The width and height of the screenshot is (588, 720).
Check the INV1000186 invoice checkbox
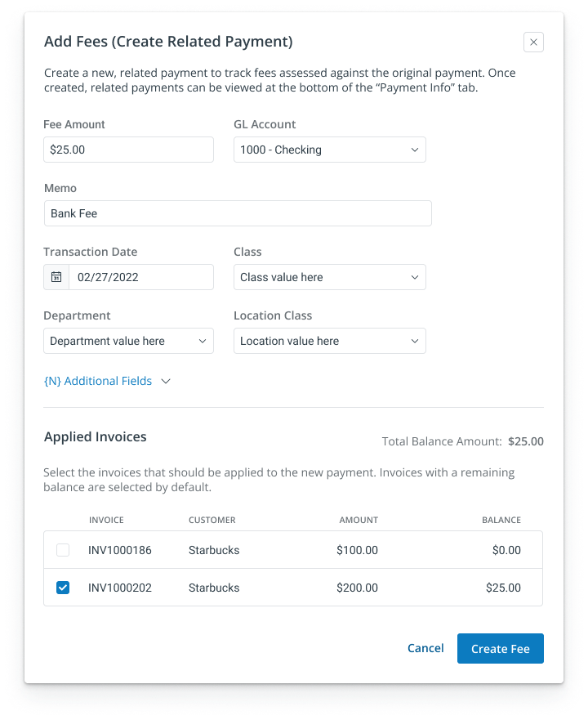pos(63,550)
